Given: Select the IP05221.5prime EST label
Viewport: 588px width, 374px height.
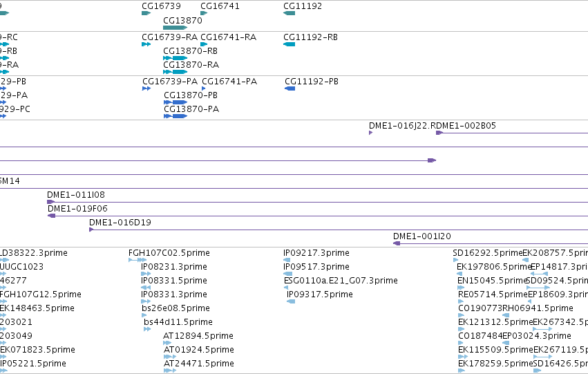Looking at the screenshot, I should (x=33, y=364).
